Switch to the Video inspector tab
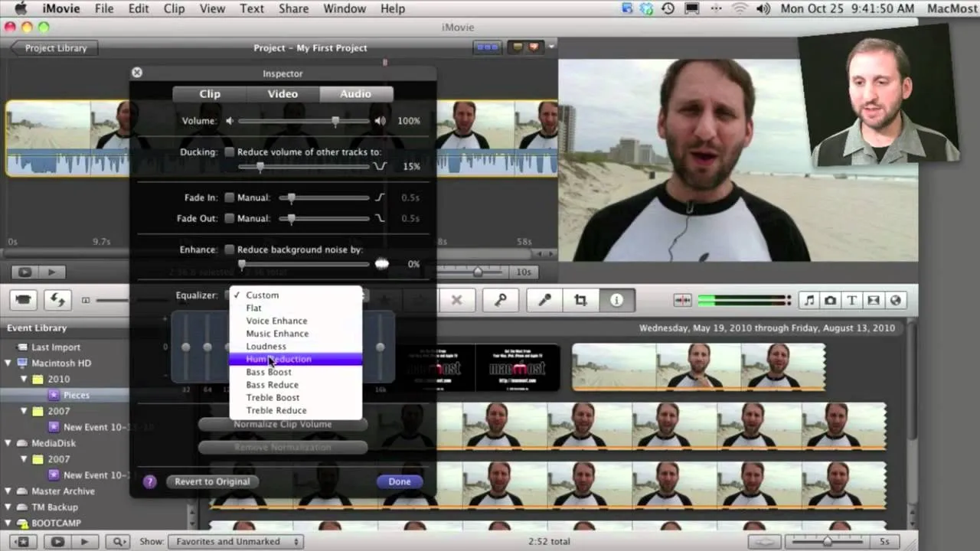Viewport: 980px width, 551px height. 283,93
